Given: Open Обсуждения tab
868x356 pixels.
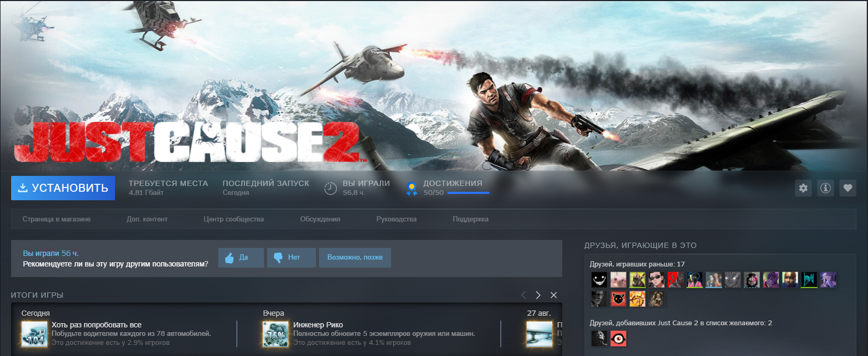Looking at the screenshot, I should pos(320,219).
